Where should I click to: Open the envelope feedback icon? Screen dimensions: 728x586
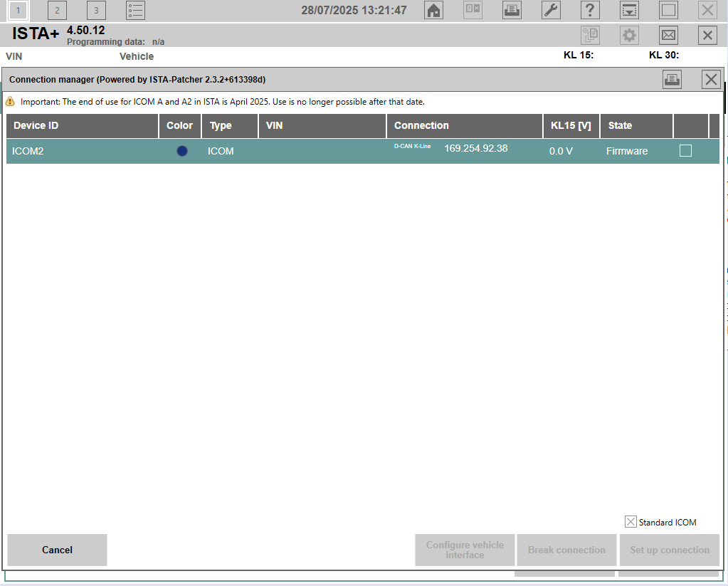pos(668,36)
